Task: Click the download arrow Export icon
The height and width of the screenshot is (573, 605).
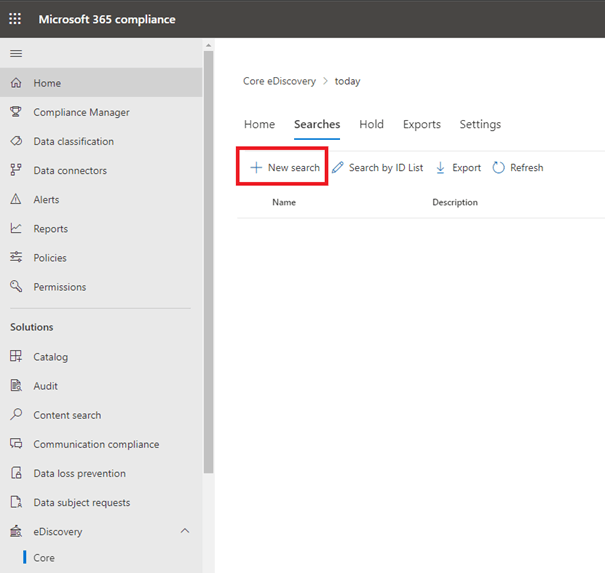Action: tap(440, 168)
